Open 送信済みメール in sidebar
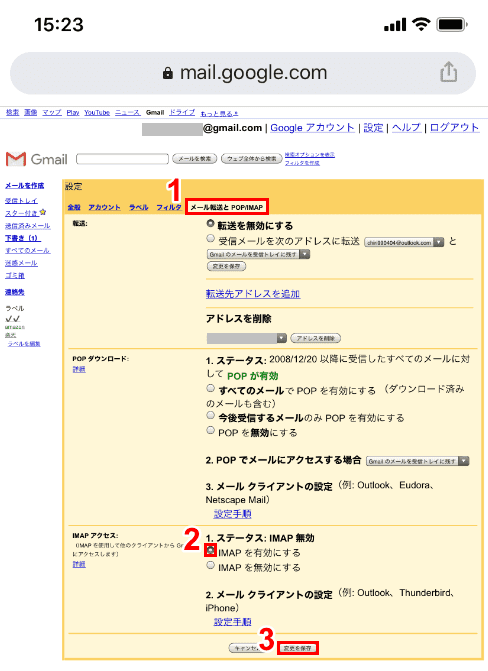Image resolution: width=488 pixels, height=671 pixels. point(28,226)
